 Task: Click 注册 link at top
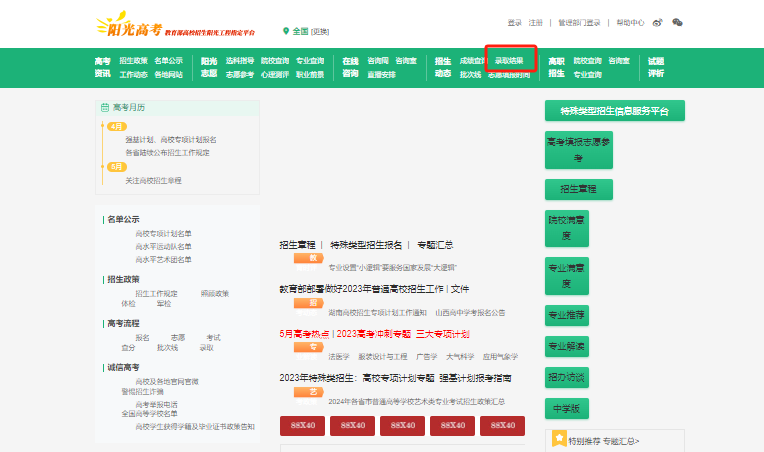535,23
